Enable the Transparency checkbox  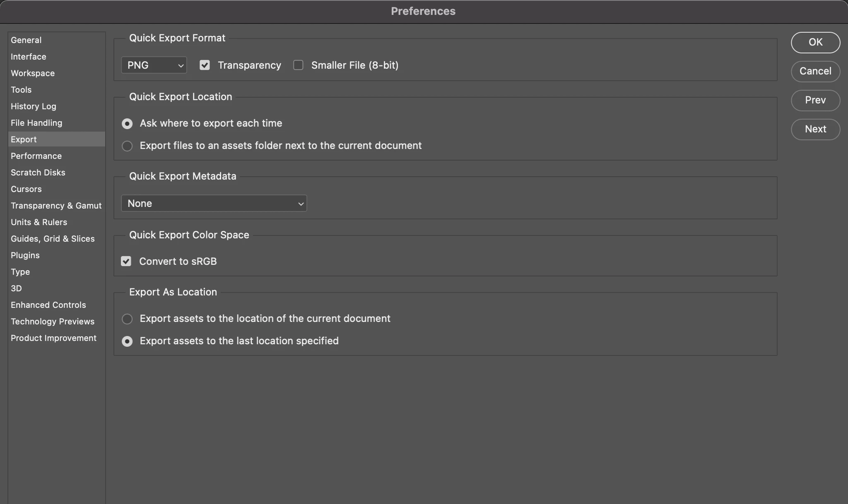click(205, 65)
